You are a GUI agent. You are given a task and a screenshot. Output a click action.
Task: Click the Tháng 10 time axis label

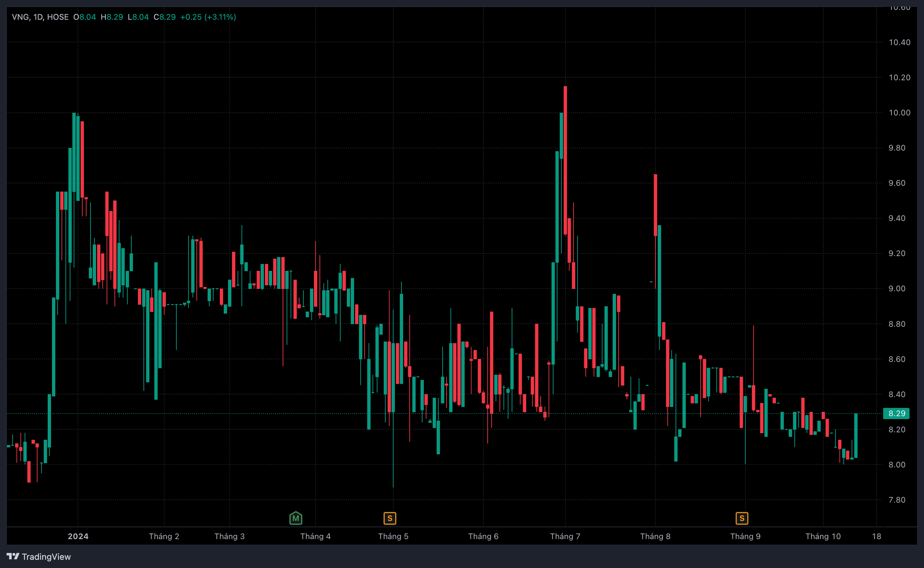pos(823,536)
